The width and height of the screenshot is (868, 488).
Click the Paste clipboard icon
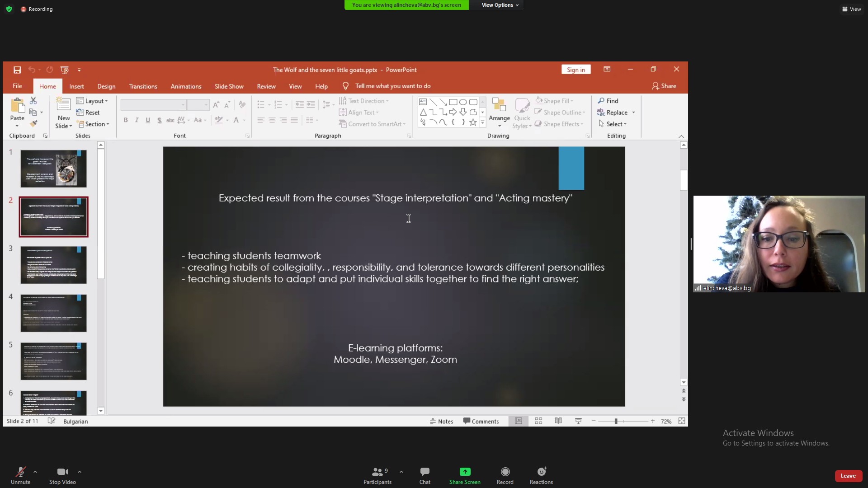click(x=17, y=105)
